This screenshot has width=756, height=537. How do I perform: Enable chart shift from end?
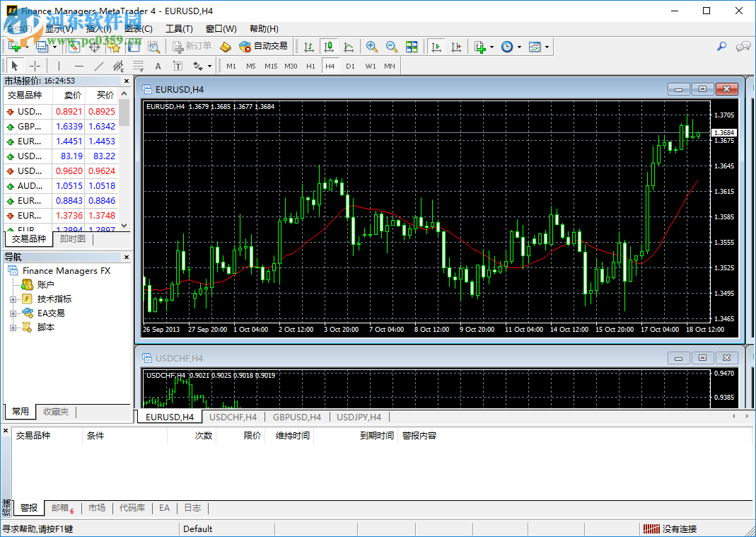tap(457, 47)
